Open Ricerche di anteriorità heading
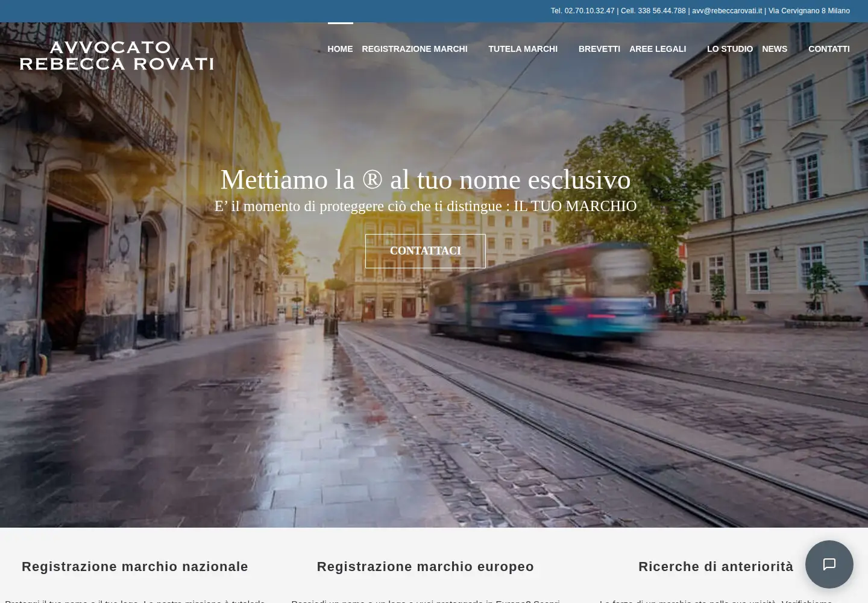Image resolution: width=868 pixels, height=603 pixels. [716, 566]
